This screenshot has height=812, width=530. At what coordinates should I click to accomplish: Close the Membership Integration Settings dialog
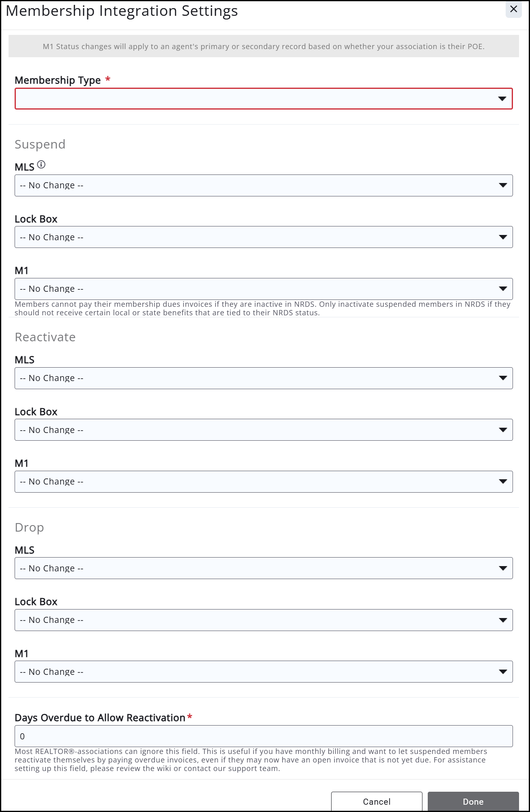(x=513, y=9)
